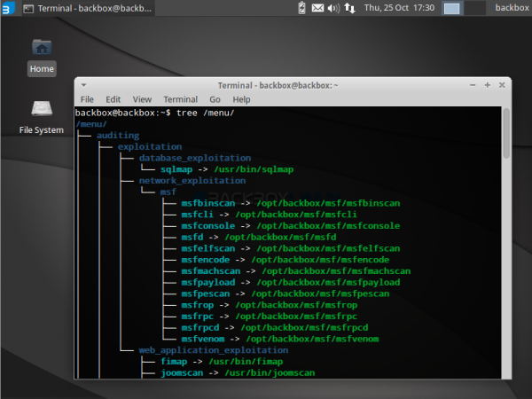Open the BackBox application menu logo
The width and height of the screenshot is (532, 399).
point(8,8)
